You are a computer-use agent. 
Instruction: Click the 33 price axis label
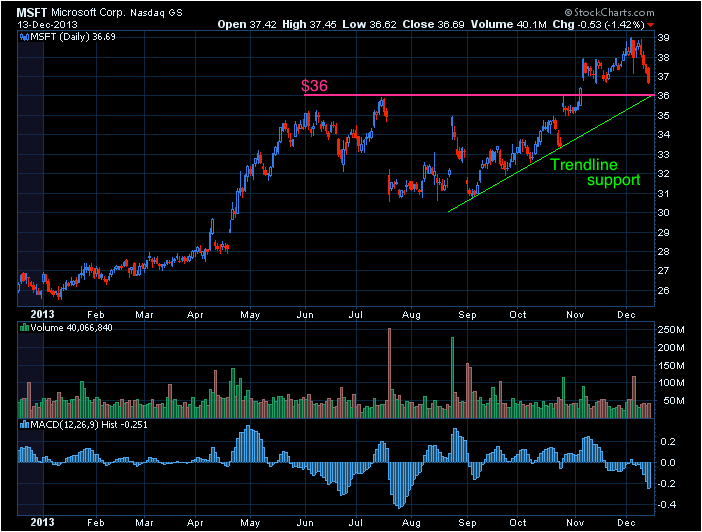pos(663,154)
